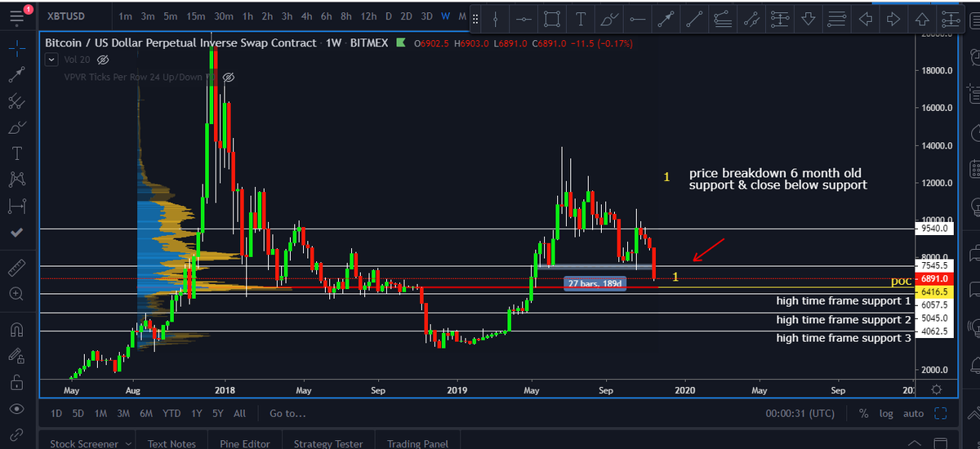Open the hamburger menu with notification badge
This screenshot has height=449, width=980.
point(17,16)
